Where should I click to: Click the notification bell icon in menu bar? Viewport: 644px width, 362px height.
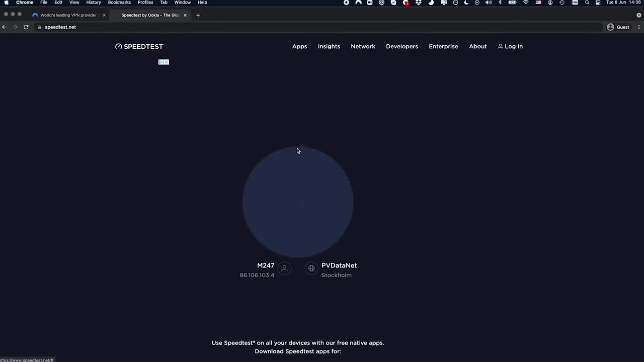[x=444, y=3]
